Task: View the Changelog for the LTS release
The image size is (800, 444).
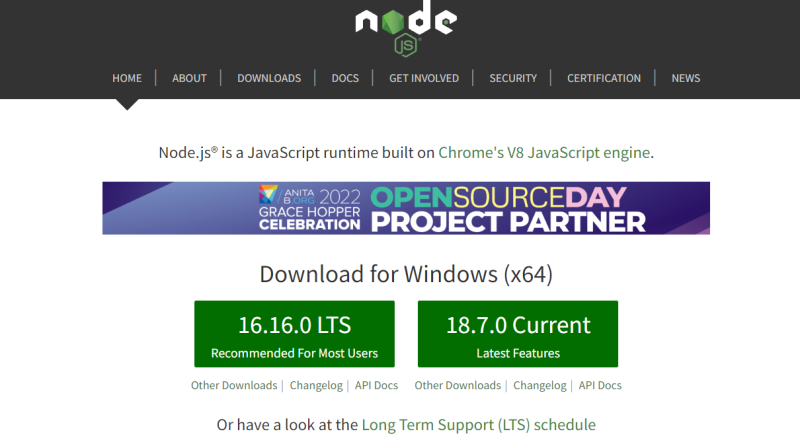Action: 316,386
